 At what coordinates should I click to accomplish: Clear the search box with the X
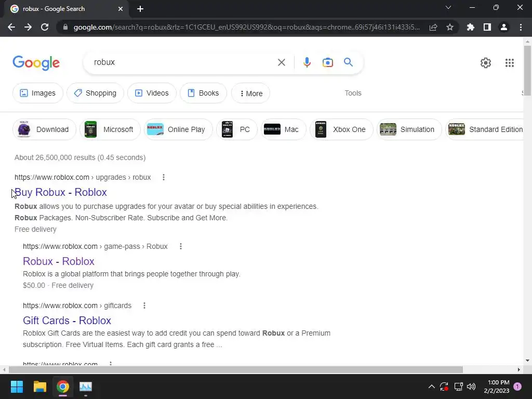point(281,62)
